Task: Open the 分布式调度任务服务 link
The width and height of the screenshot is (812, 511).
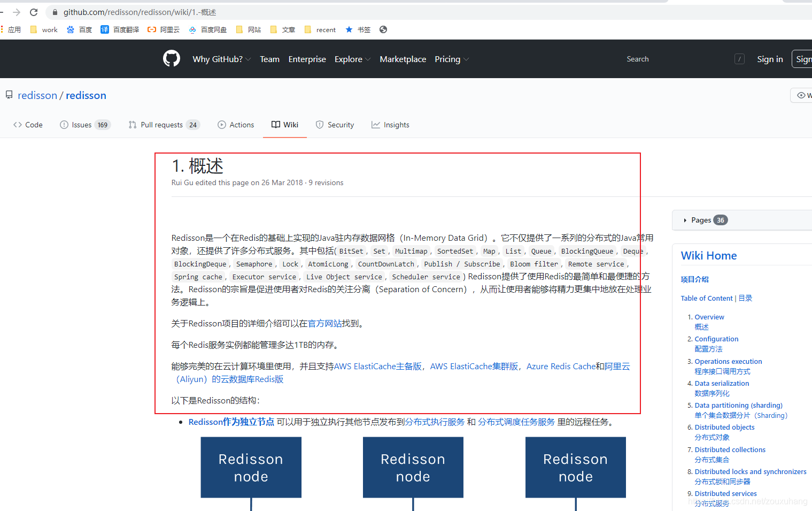Action: tap(516, 422)
